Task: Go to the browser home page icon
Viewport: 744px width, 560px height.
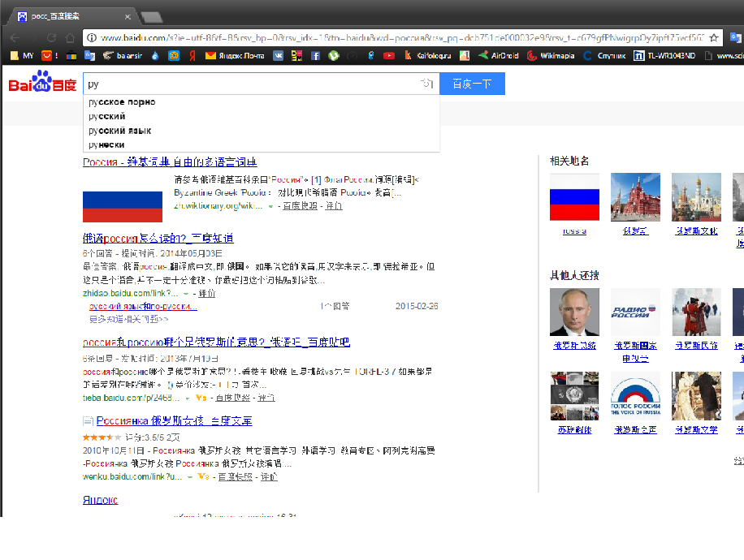Action: click(x=70, y=37)
